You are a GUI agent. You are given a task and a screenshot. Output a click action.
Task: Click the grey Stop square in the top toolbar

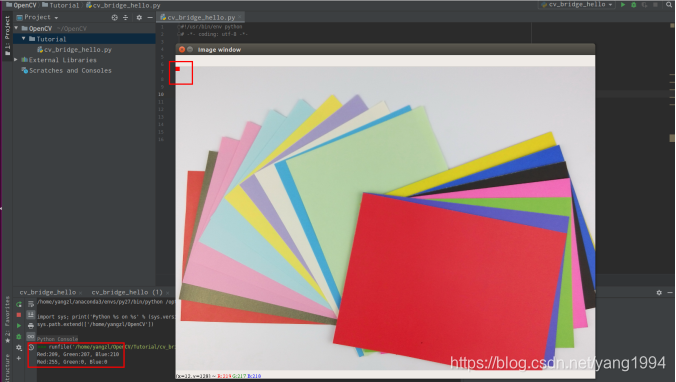[x=655, y=5]
